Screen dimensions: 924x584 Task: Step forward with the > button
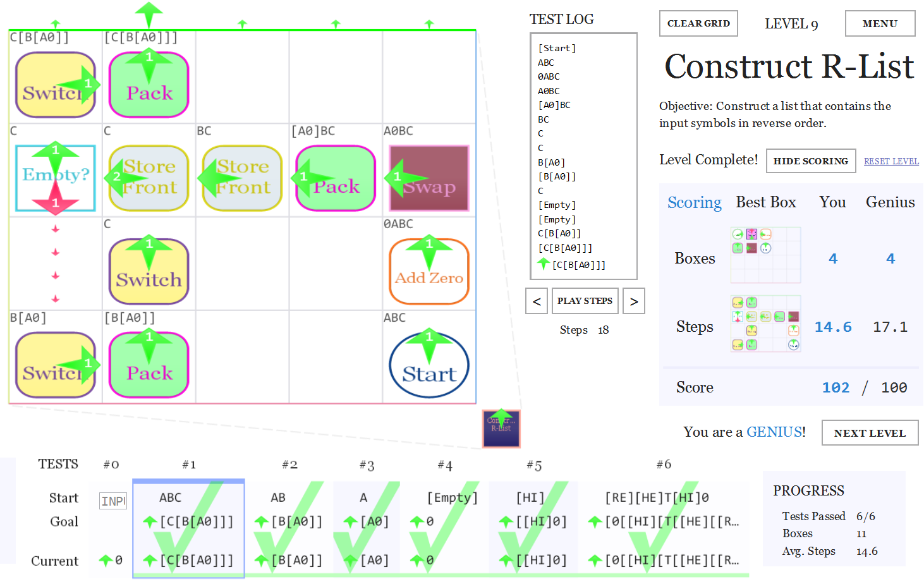(x=634, y=301)
